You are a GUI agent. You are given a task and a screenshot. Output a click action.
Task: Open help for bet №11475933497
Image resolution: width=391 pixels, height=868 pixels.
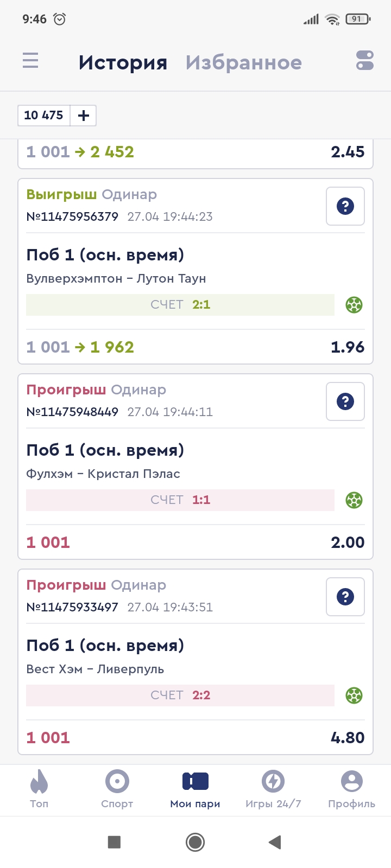click(345, 597)
